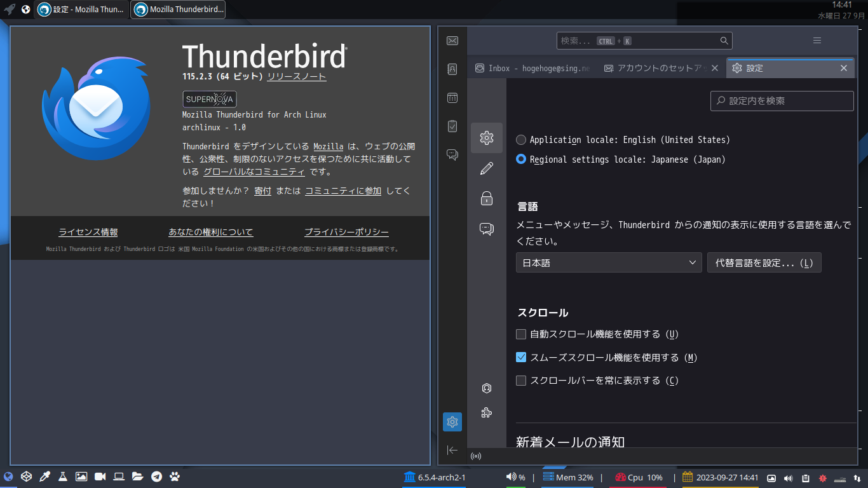This screenshot has height=488, width=868.
Task: Open the あなたの権利について link
Action: 211,232
